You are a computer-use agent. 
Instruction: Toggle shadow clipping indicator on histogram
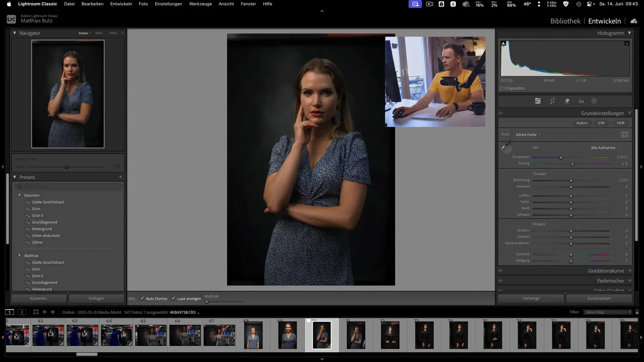coord(503,43)
